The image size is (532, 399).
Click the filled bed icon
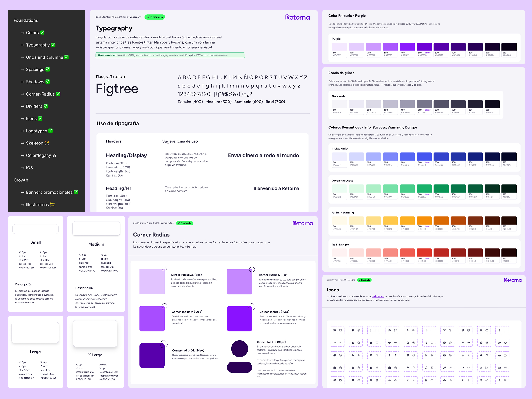[353, 380]
